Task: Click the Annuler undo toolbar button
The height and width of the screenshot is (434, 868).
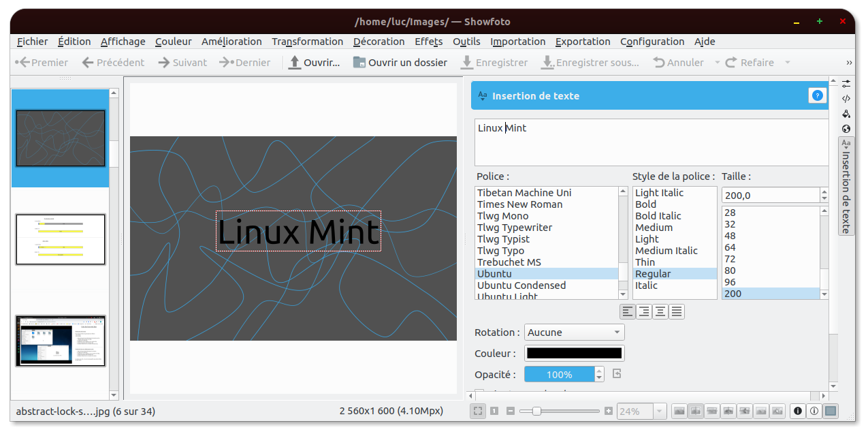Action: (679, 62)
